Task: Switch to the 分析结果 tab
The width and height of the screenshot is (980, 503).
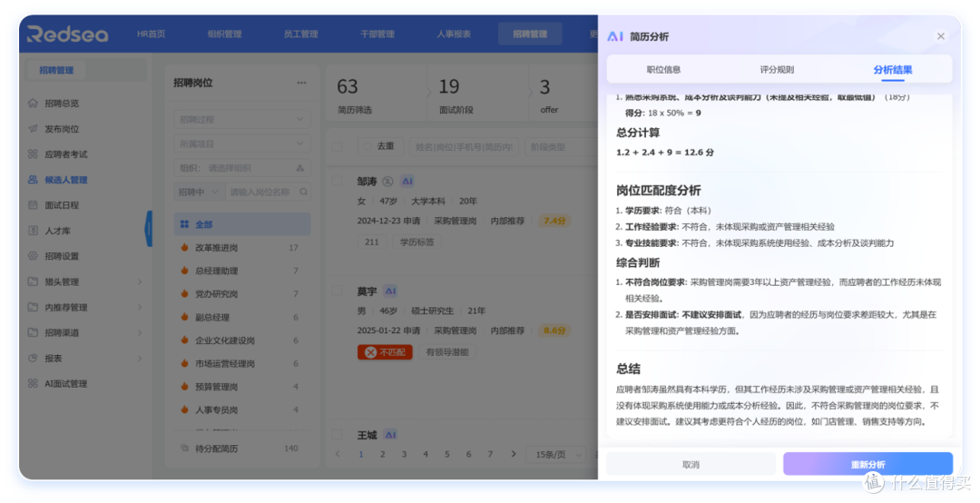Action: coord(893,69)
